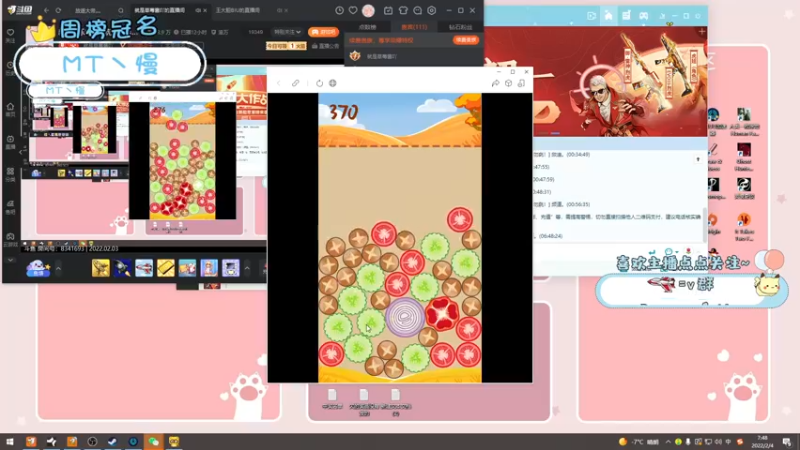Open favorites heart icon in top bar
The width and height of the screenshot is (800, 450).
pos(353,10)
